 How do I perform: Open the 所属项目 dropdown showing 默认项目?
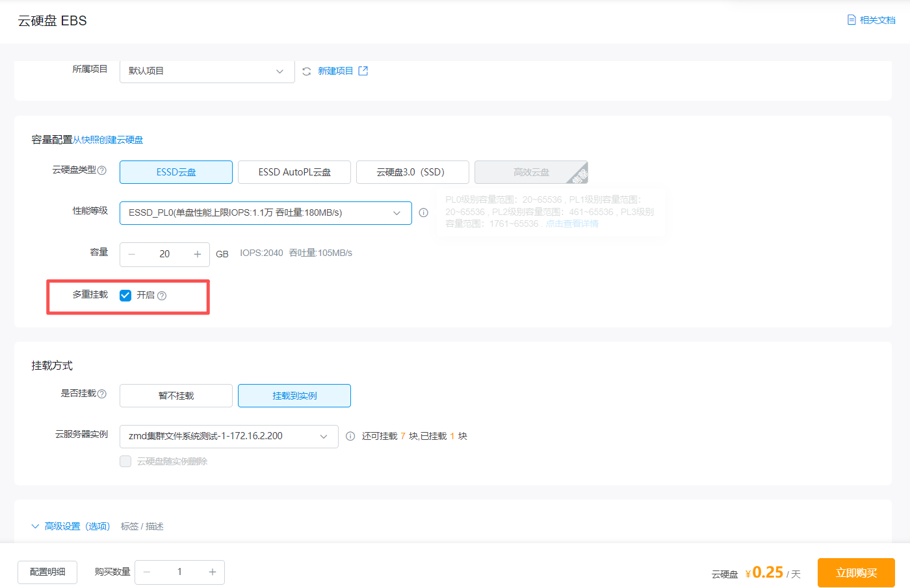click(207, 71)
